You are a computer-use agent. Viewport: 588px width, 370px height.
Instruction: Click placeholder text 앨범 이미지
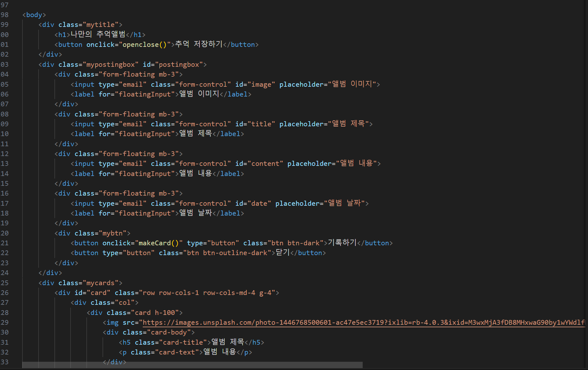[352, 84]
